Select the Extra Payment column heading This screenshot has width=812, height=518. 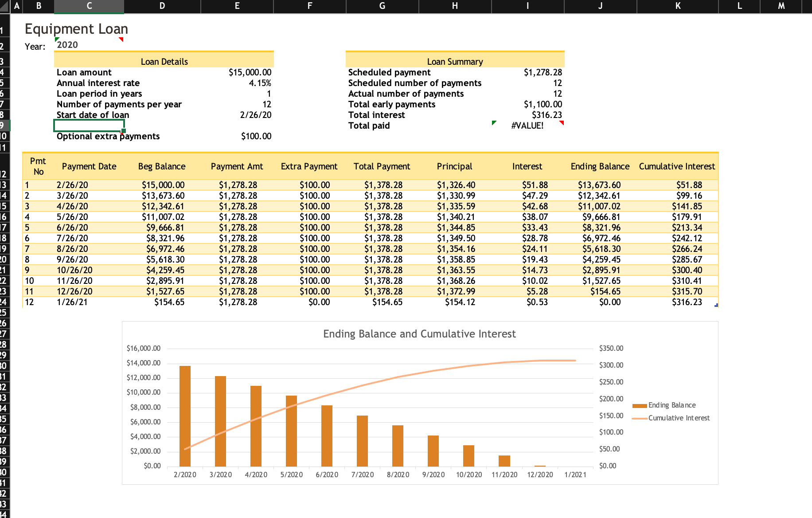tap(309, 166)
